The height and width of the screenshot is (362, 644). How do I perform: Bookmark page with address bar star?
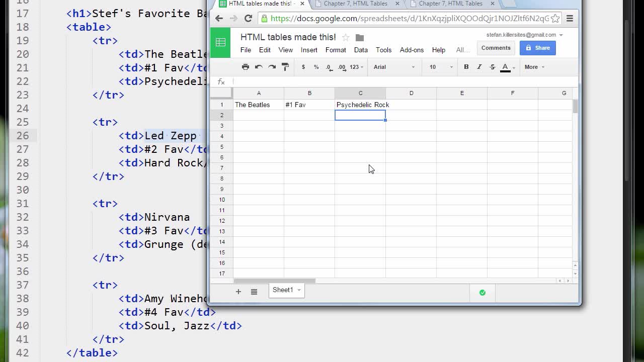555,19
